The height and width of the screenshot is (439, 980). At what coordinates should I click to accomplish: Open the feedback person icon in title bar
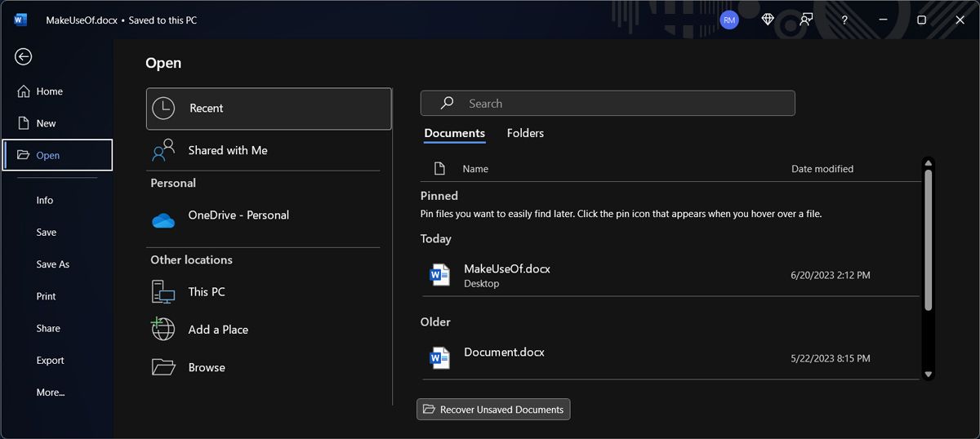806,20
